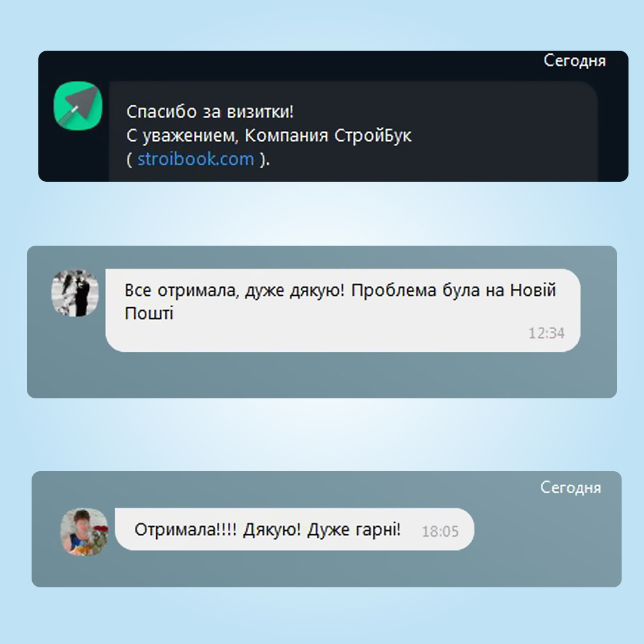Image resolution: width=644 pixels, height=644 pixels.
Task: Click the "Отримала!!!! Дякую! Дуже гарні!" message bubble
Action: click(295, 529)
